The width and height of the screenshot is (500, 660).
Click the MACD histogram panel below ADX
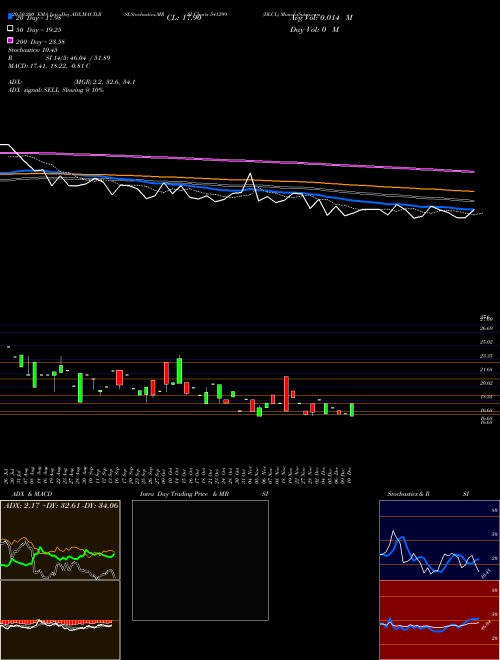(x=60, y=620)
